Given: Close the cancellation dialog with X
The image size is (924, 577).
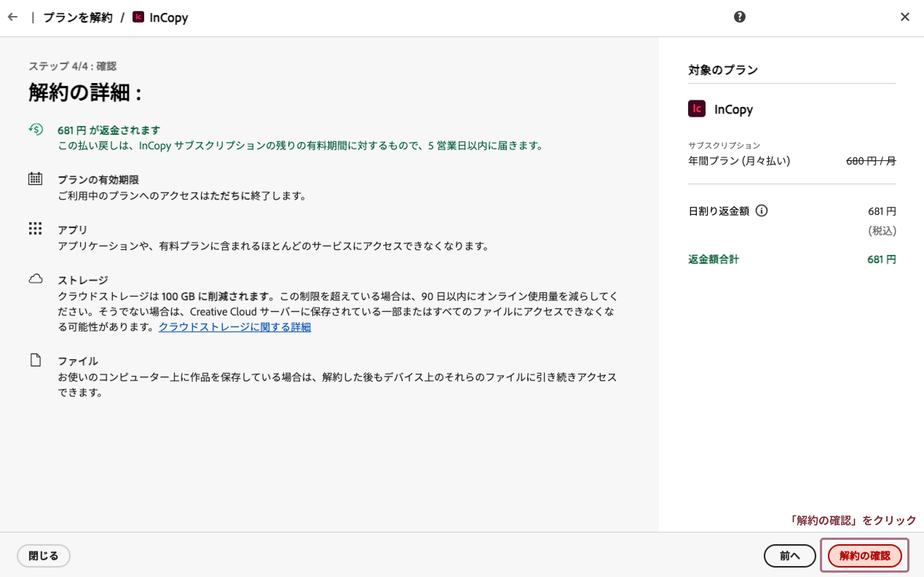Looking at the screenshot, I should (905, 17).
